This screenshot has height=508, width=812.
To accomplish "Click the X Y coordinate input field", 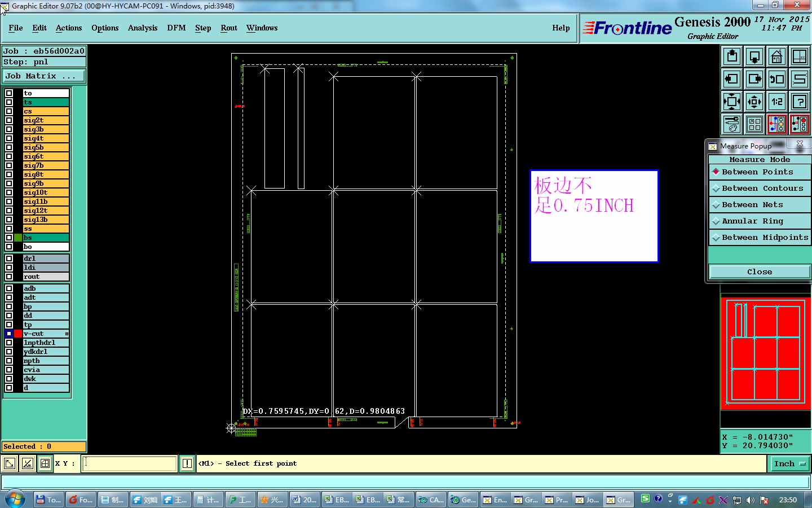I will click(x=130, y=464).
